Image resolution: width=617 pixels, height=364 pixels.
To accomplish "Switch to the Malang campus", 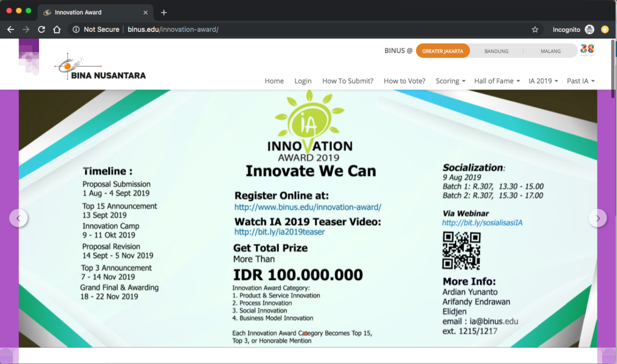I will [551, 51].
